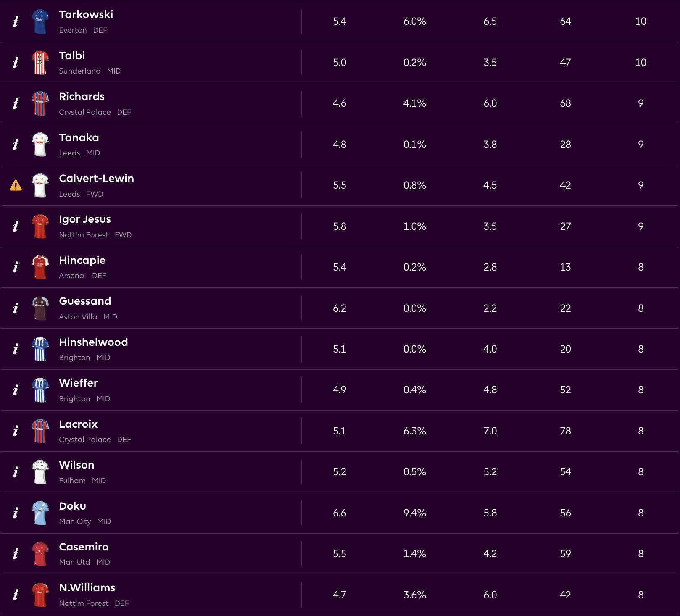Click Casemiro's 5.5 price value

pyautogui.click(x=339, y=554)
